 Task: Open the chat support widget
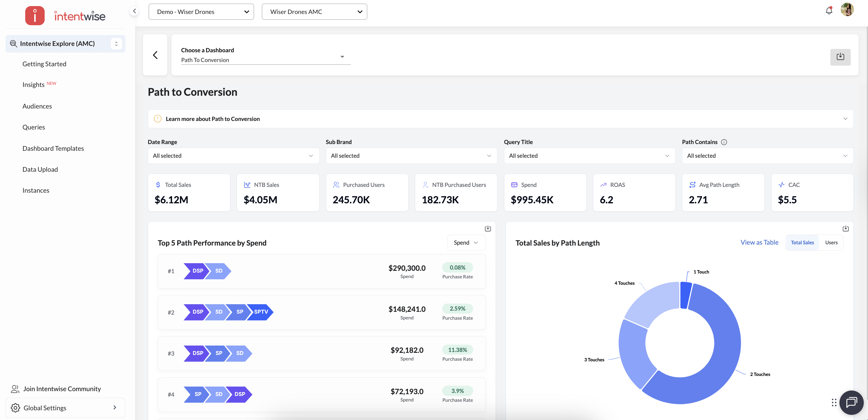click(x=851, y=402)
